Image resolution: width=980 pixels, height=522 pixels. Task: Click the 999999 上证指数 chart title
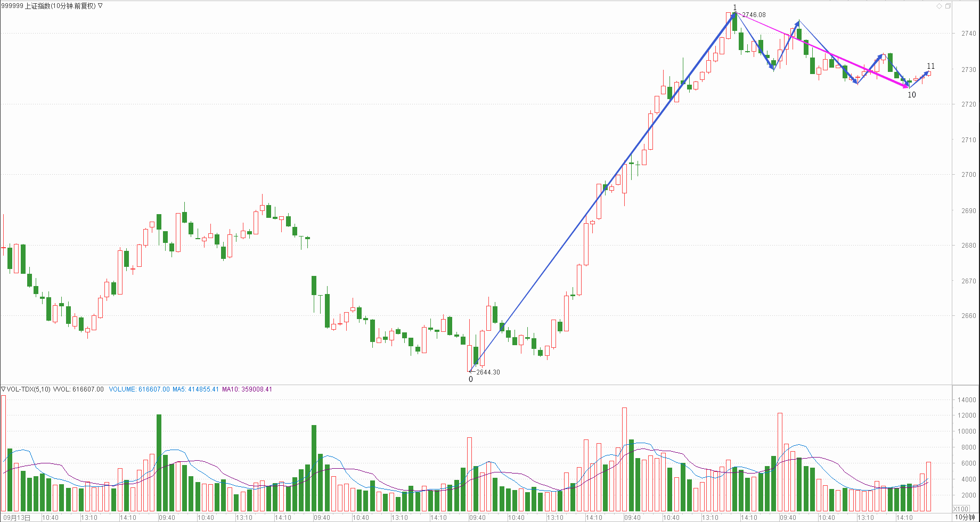(48, 6)
